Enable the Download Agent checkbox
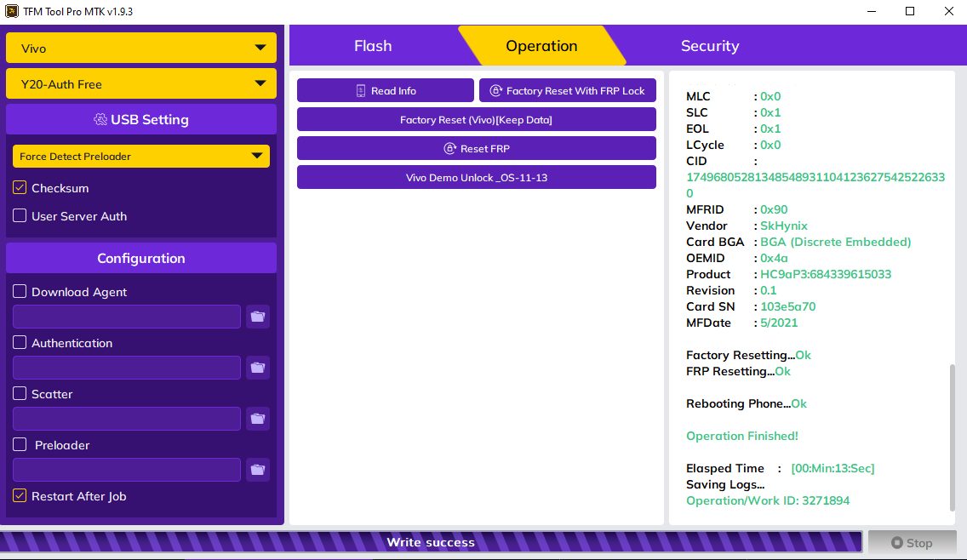The width and height of the screenshot is (967, 560). [x=20, y=291]
